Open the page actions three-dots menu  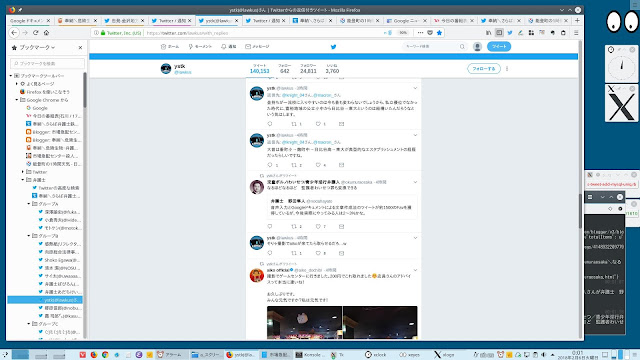coord(420,33)
